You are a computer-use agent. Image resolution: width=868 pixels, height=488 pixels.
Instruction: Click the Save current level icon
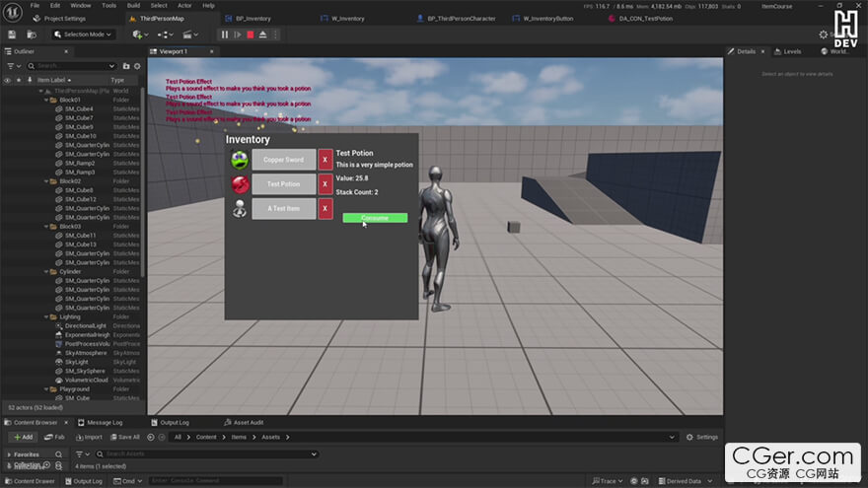[x=12, y=35]
